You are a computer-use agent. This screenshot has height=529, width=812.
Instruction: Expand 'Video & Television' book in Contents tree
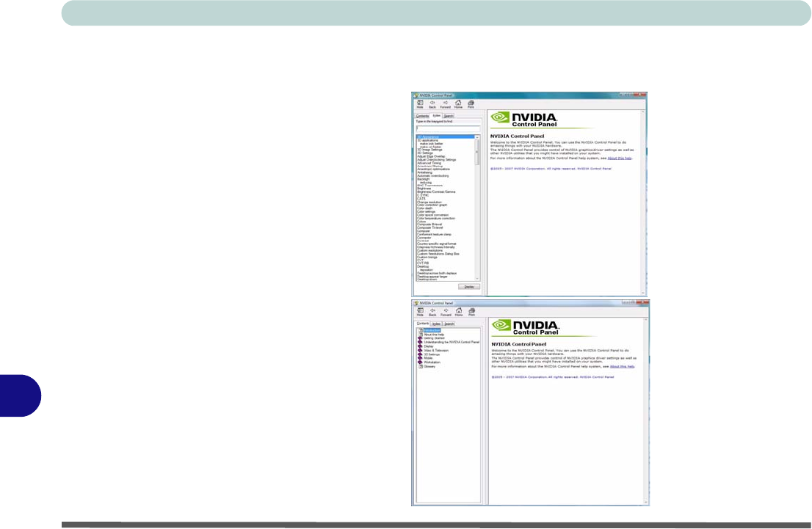point(435,351)
